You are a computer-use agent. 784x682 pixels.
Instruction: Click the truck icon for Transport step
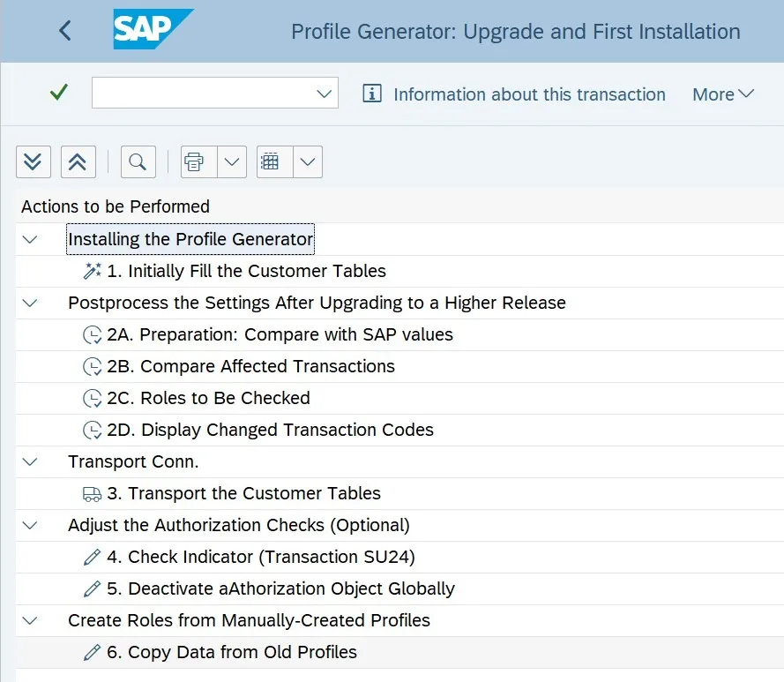pyautogui.click(x=93, y=494)
